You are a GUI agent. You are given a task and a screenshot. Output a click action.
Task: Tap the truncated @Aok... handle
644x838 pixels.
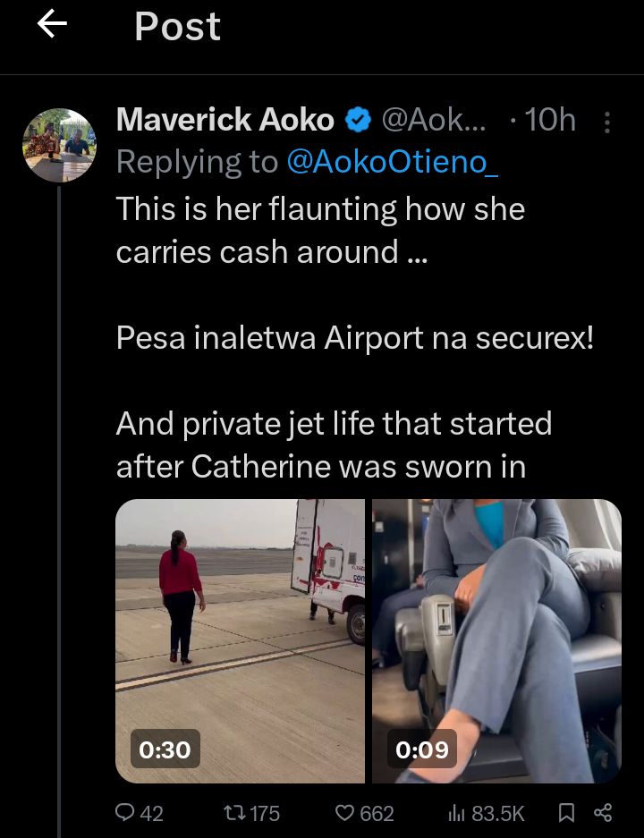click(435, 120)
